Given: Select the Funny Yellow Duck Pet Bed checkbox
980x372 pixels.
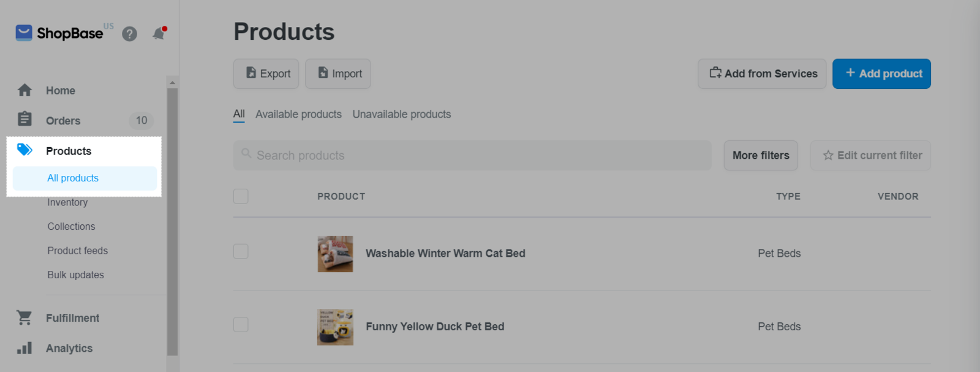Looking at the screenshot, I should pyautogui.click(x=241, y=324).
